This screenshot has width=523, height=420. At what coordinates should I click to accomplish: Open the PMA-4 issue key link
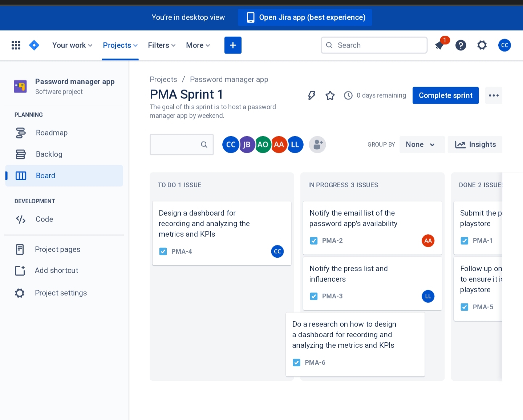(182, 251)
